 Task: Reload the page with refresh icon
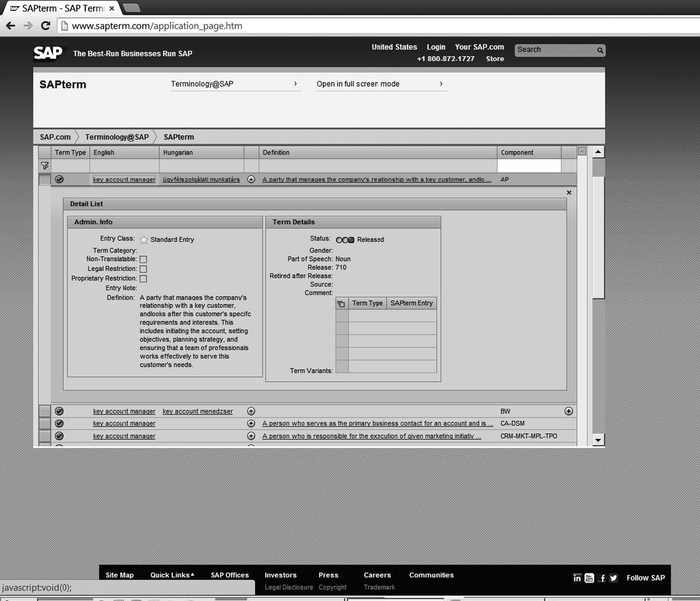tap(46, 25)
